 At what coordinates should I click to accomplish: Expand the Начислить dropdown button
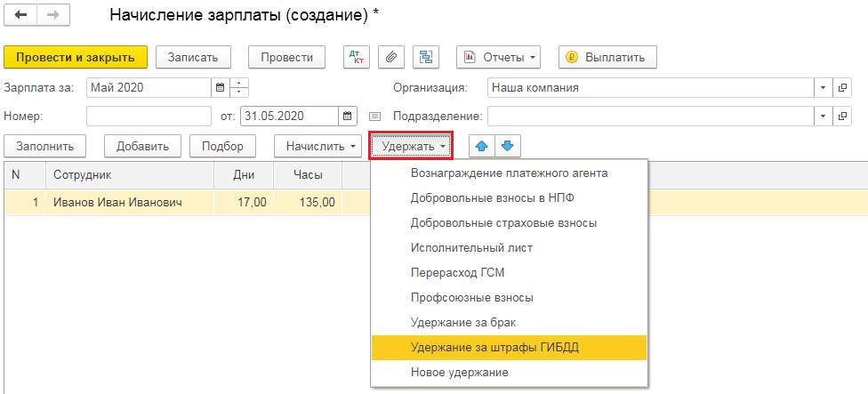(x=317, y=145)
